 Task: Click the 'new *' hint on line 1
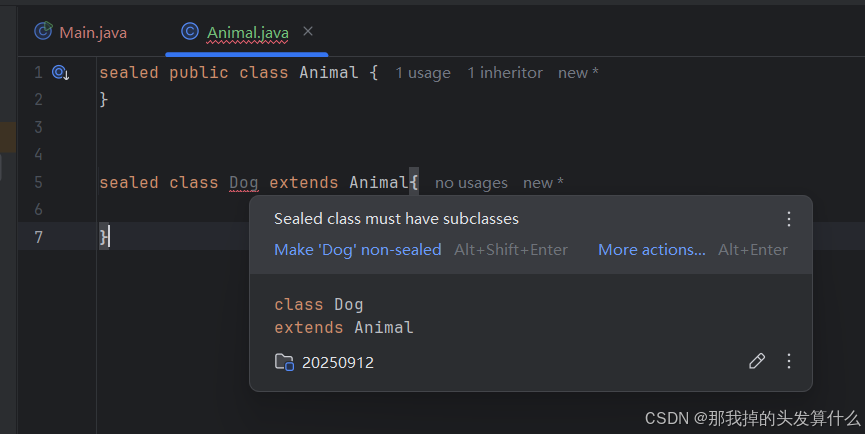[578, 73]
